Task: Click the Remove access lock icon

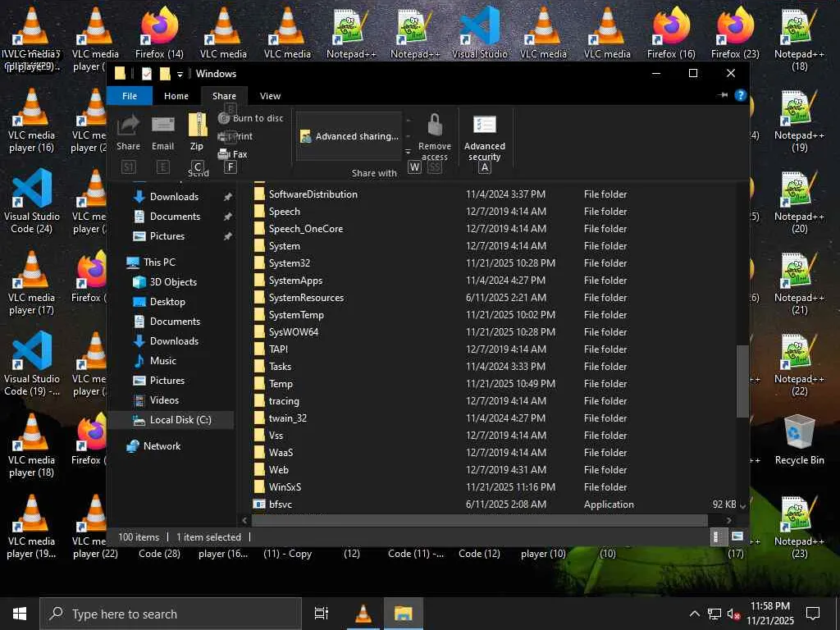Action: click(435, 125)
